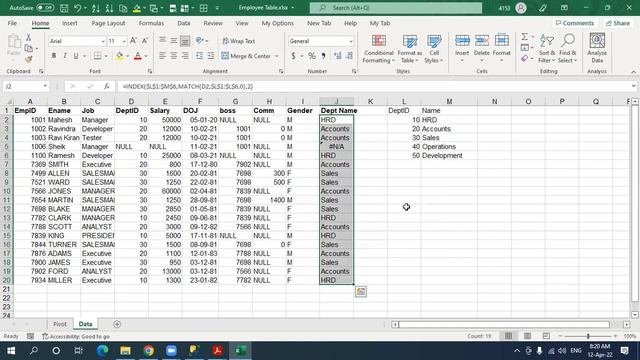This screenshot has height=360, width=640.
Task: Click the Insert Function fx icon
Action: [x=107, y=87]
